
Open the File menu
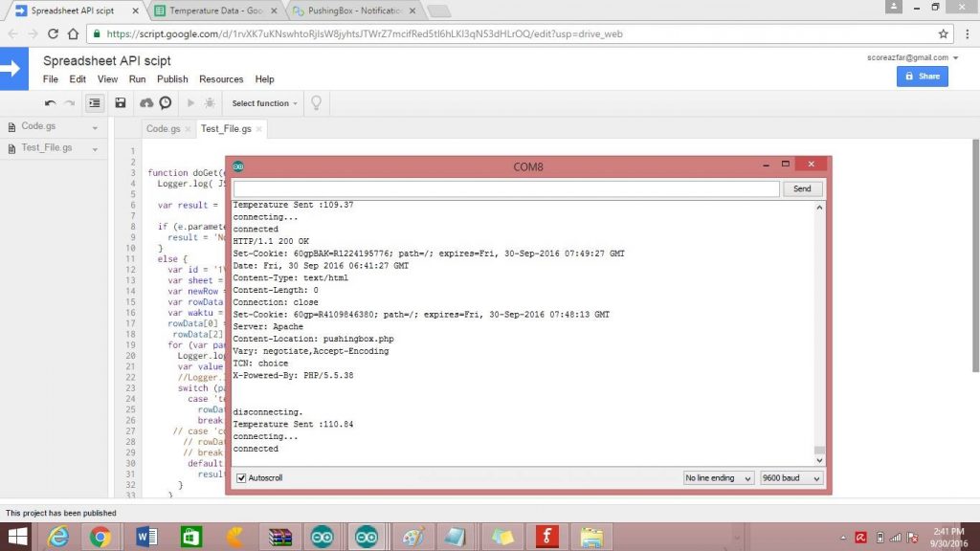tap(51, 79)
